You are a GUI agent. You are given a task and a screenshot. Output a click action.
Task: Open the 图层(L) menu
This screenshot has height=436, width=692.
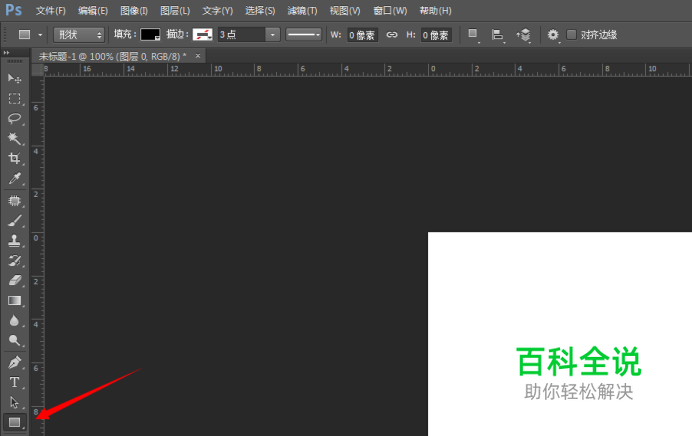point(175,10)
